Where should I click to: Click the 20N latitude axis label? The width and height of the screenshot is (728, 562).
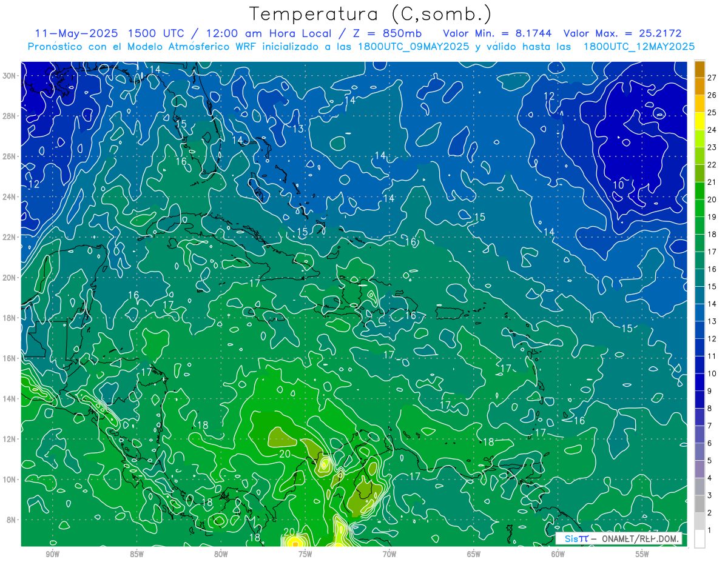pos(10,278)
